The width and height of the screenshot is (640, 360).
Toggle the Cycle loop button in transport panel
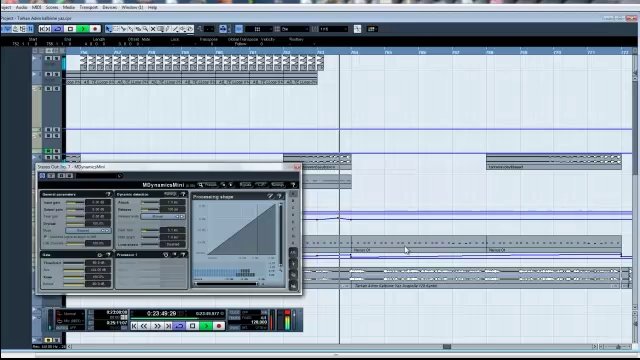(x=179, y=326)
